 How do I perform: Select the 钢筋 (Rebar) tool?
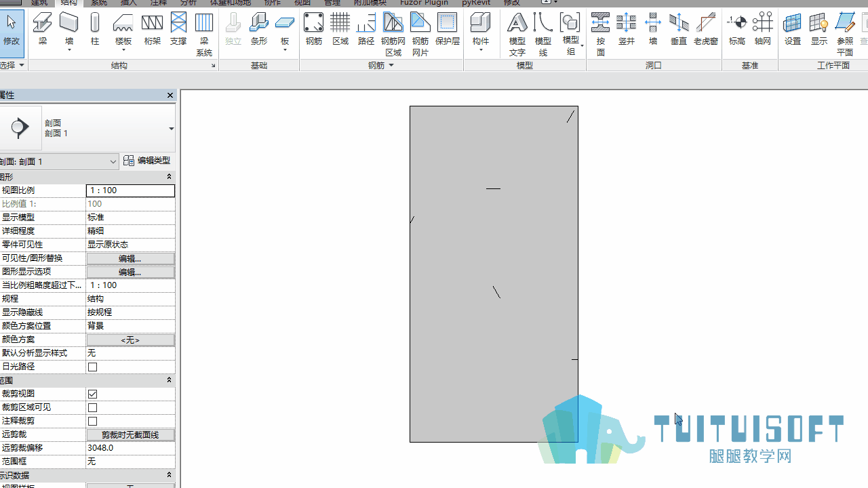click(x=313, y=28)
